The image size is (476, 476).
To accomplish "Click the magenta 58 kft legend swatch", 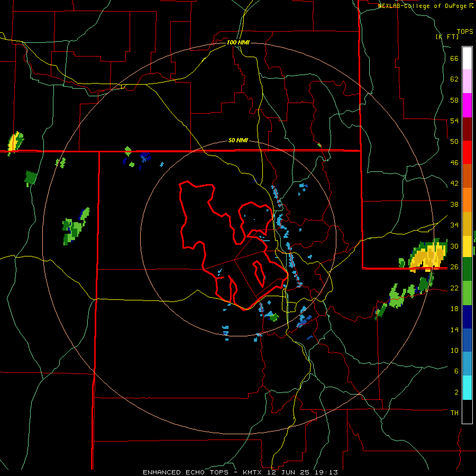I will 467,105.
